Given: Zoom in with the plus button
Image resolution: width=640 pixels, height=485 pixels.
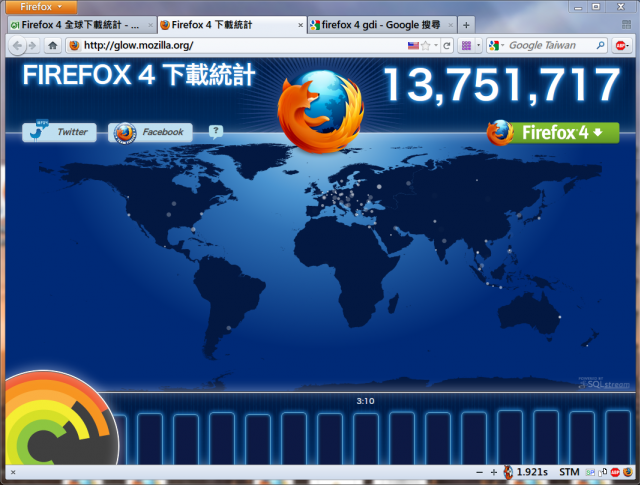Looking at the screenshot, I should pyautogui.click(x=494, y=472).
